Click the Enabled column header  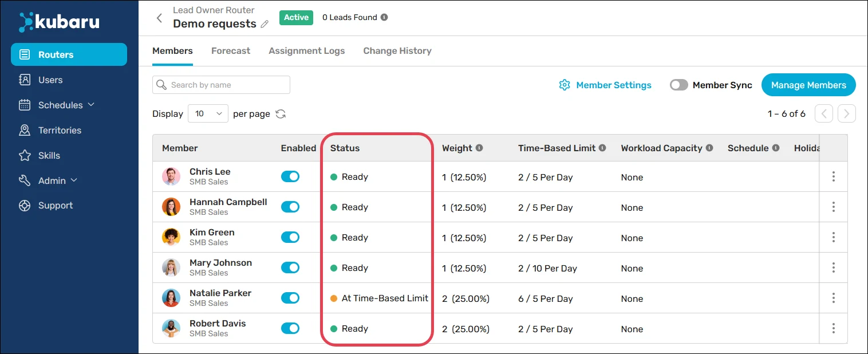point(298,148)
